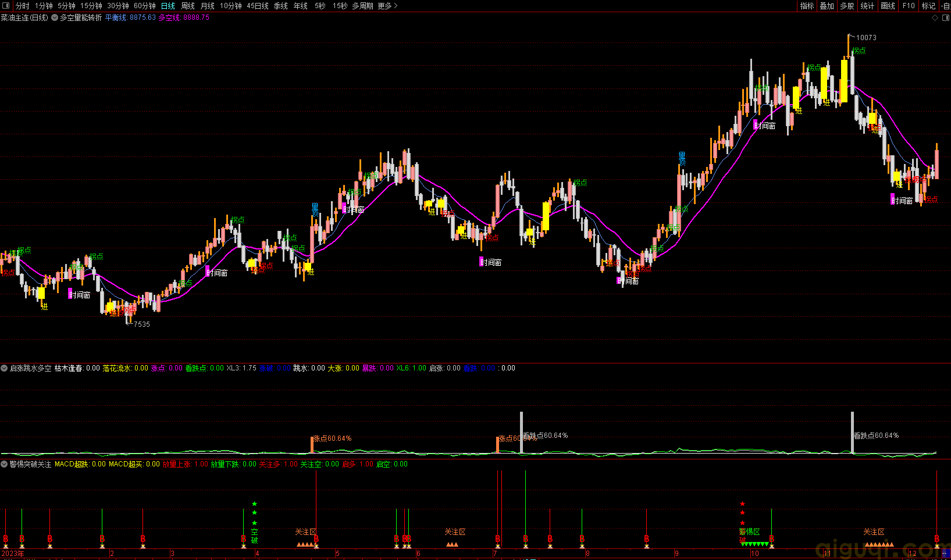Open the dropdown beside 多空量能转折 indicator
The height and width of the screenshot is (560, 951).
(x=55, y=17)
